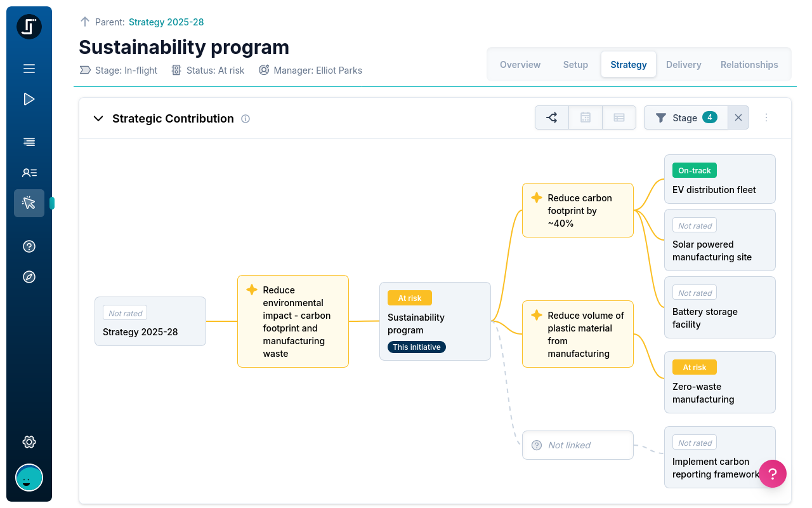Click sparkle icon on Reduce environmental impact card
812x508 pixels.
(x=252, y=290)
